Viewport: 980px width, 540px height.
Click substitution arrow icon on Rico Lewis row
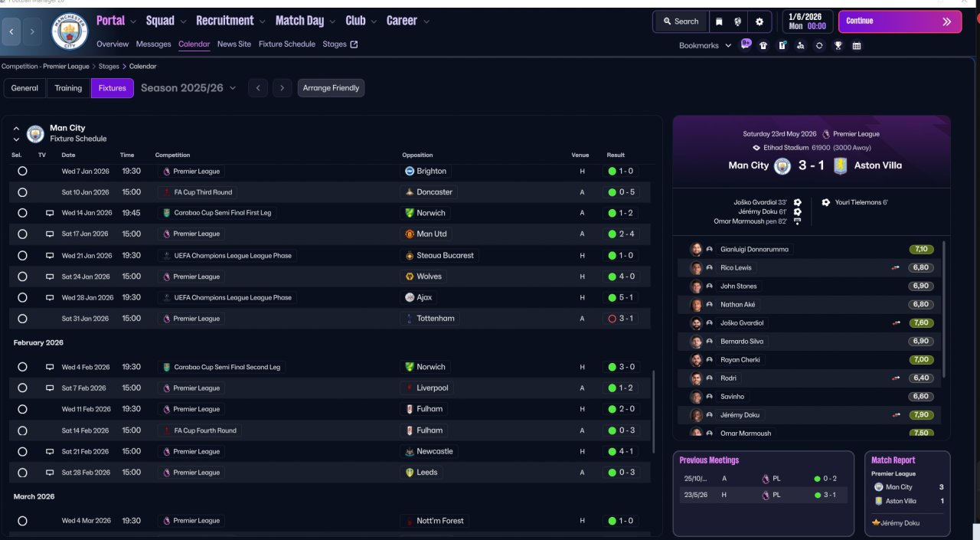(x=895, y=268)
